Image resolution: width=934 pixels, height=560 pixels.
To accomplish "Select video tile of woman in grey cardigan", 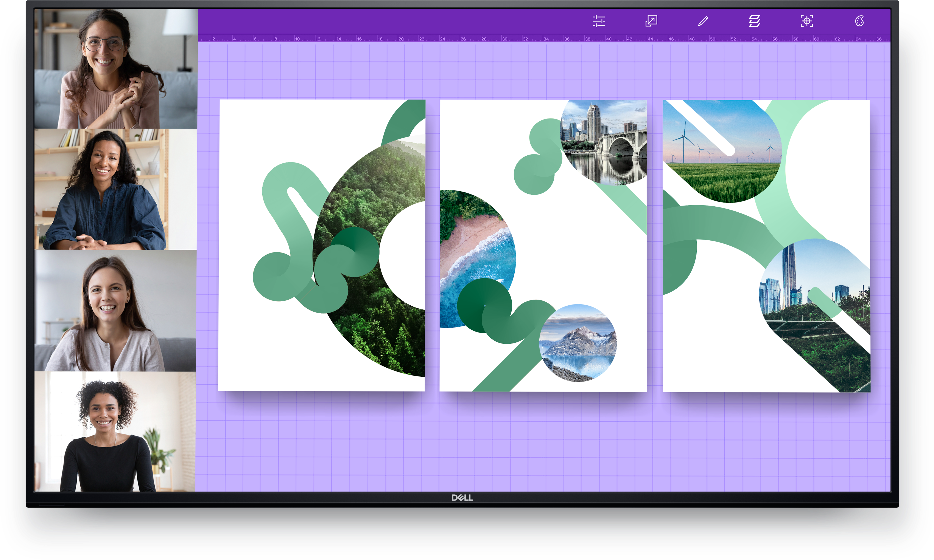I will (116, 311).
